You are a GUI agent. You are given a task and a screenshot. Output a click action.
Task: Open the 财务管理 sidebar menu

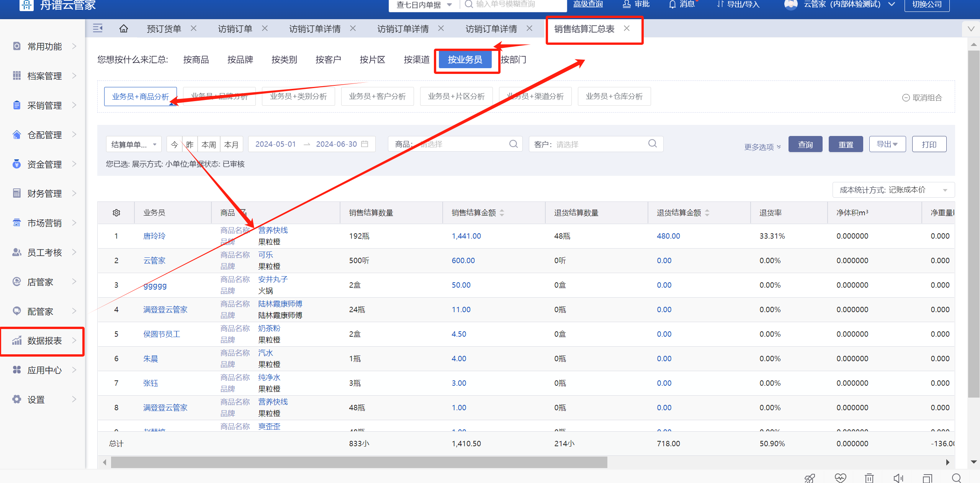click(x=44, y=194)
